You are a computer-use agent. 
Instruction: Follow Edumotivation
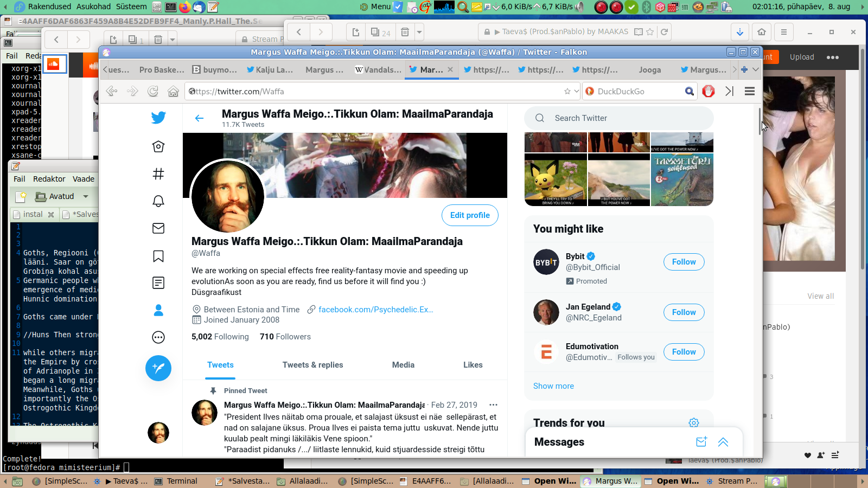684,352
